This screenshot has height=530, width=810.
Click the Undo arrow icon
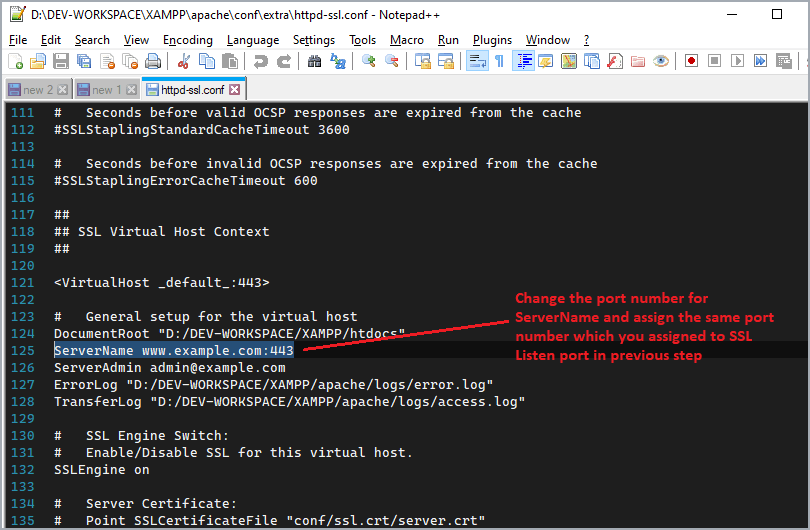point(261,61)
